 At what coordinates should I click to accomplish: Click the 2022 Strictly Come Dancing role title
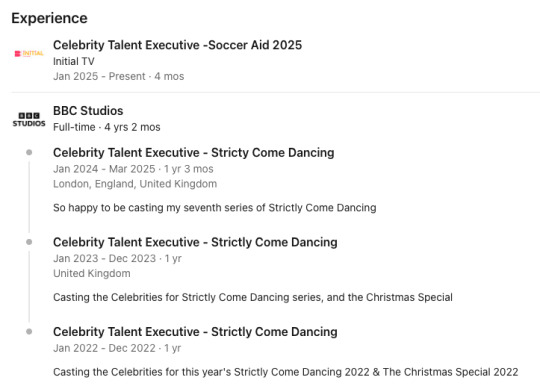tap(195, 332)
